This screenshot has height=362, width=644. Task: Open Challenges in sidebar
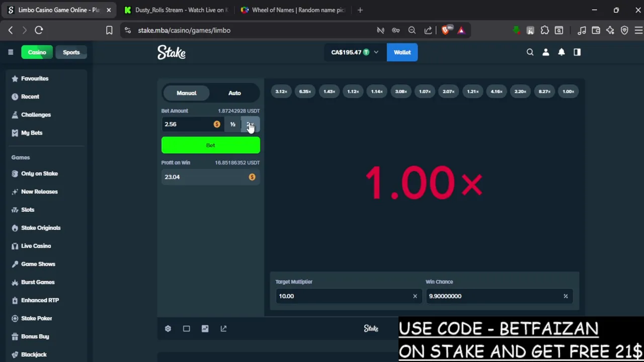[x=36, y=115]
